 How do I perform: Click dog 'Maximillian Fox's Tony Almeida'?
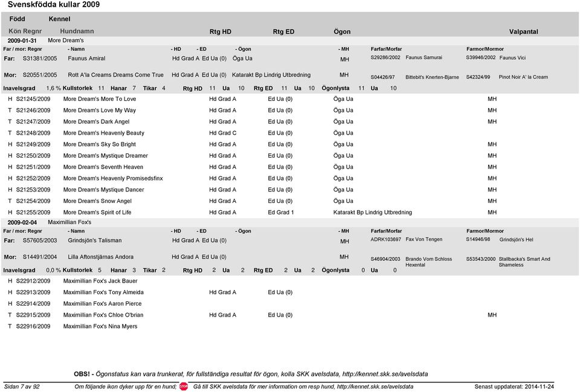[x=103, y=292]
